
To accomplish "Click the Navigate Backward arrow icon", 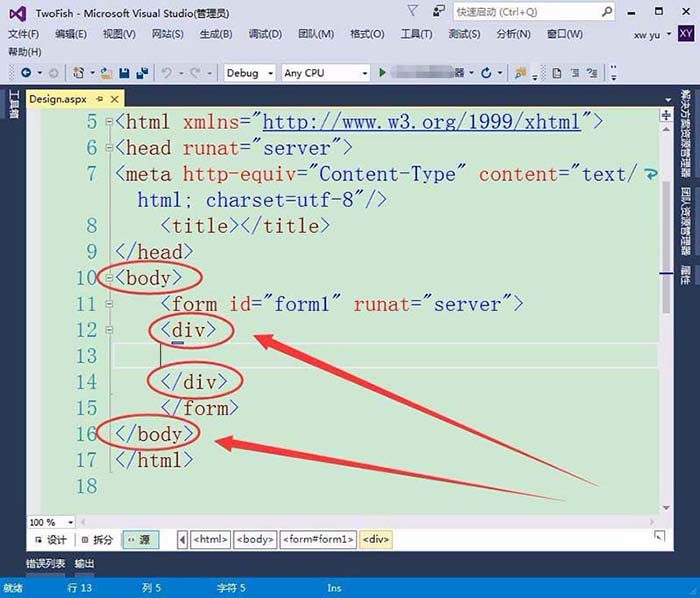I will point(26,72).
